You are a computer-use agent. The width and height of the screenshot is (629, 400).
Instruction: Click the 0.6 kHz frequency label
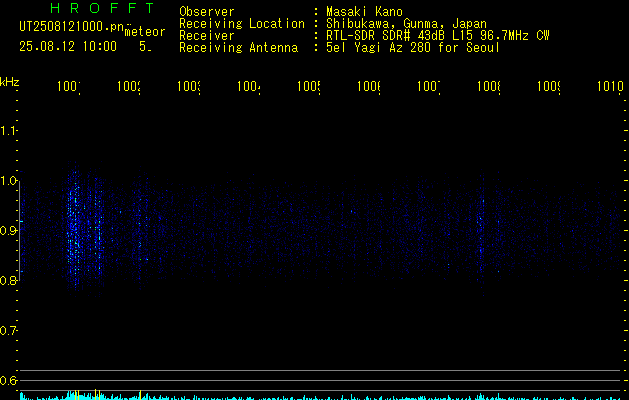click(x=9, y=380)
